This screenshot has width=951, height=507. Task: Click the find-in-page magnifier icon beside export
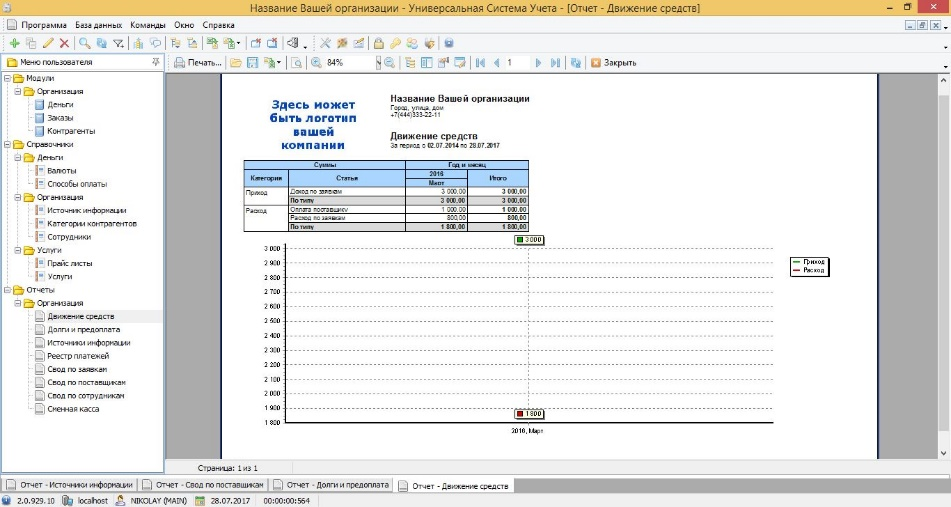[297, 62]
